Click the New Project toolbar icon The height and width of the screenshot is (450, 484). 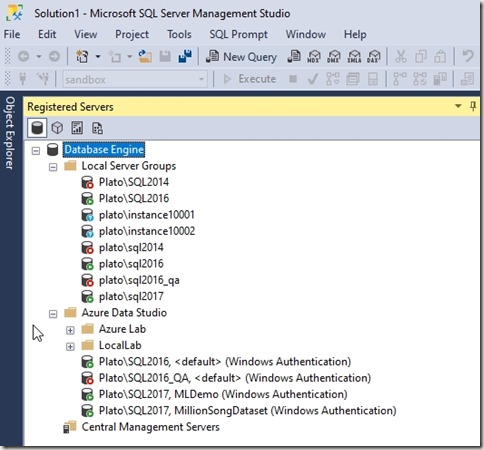(82, 57)
